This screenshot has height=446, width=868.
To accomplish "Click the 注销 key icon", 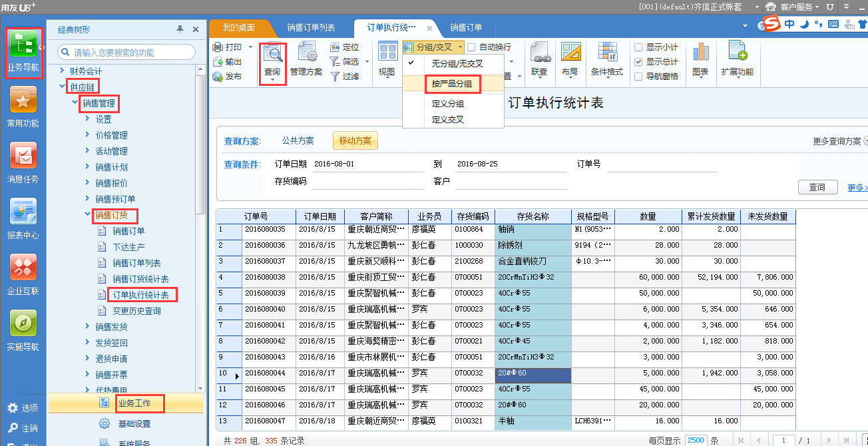I will coord(13,428).
